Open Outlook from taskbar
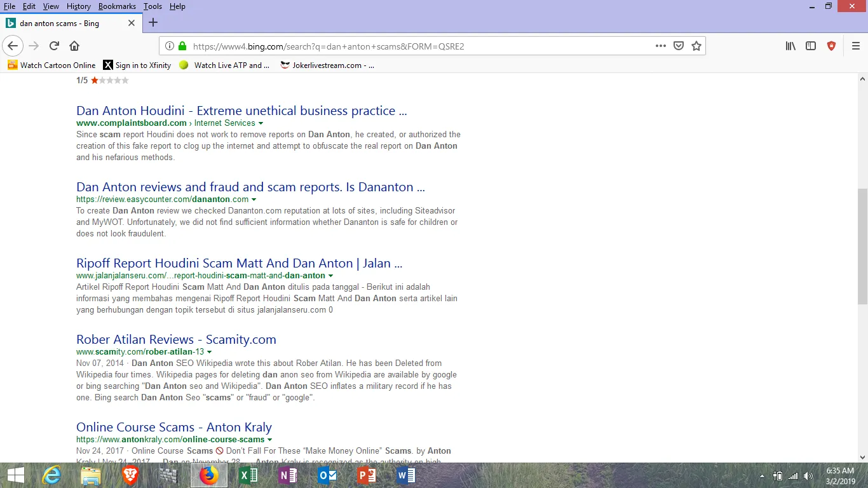The width and height of the screenshot is (868, 488). (327, 475)
